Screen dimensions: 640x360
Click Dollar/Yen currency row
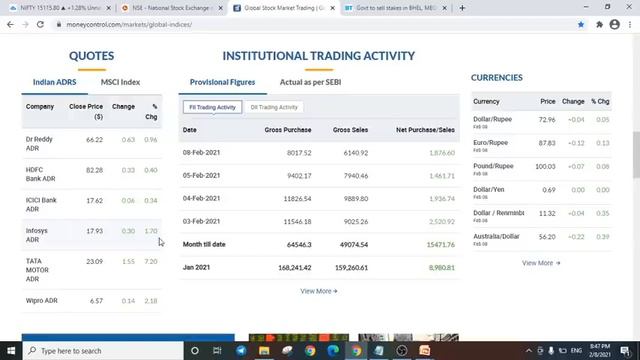click(541, 192)
